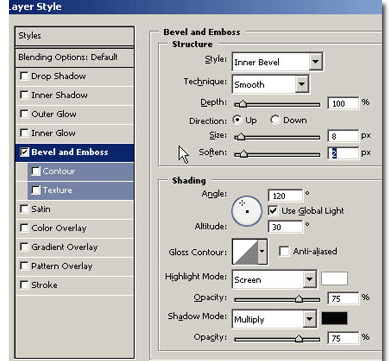Select the Bevel and Emboss label
The height and width of the screenshot is (361, 390).
[70, 152]
